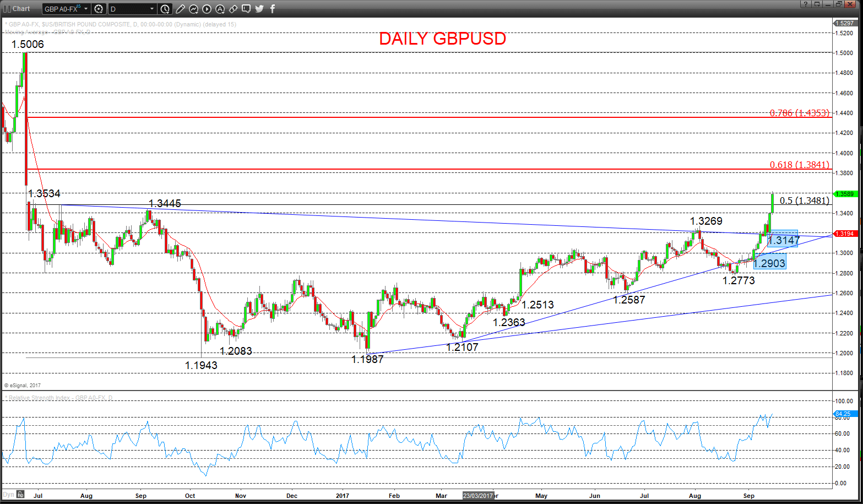Open the time template clock icon
863x504 pixels.
(165, 9)
